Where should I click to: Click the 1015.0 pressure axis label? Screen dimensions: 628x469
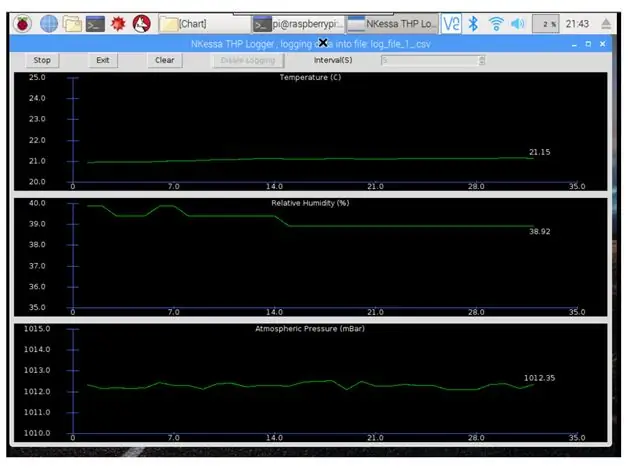click(37, 329)
